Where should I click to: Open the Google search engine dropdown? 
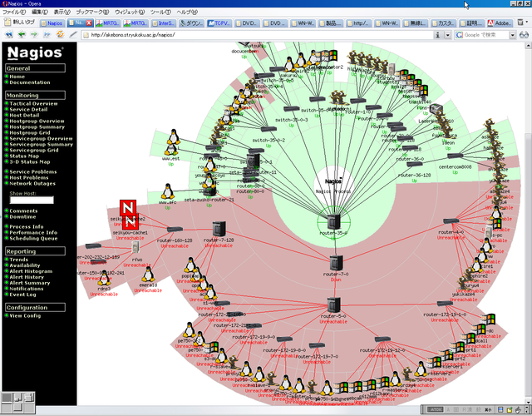[x=512, y=35]
